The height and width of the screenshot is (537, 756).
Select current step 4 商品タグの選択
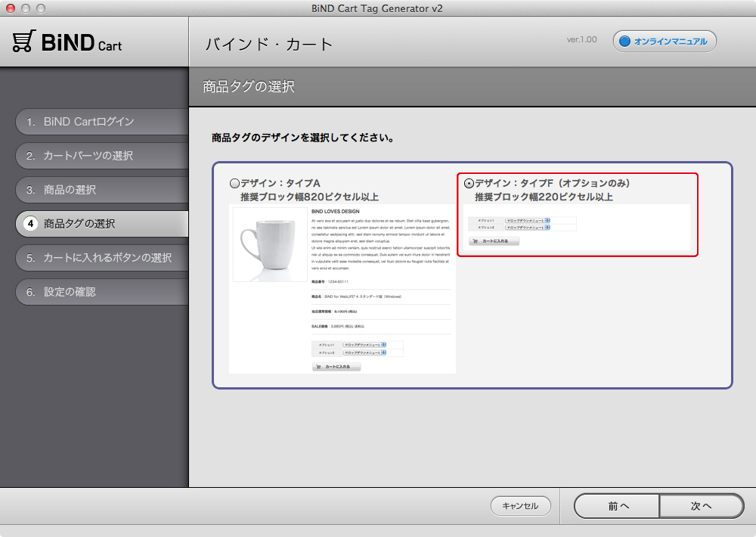tap(102, 224)
